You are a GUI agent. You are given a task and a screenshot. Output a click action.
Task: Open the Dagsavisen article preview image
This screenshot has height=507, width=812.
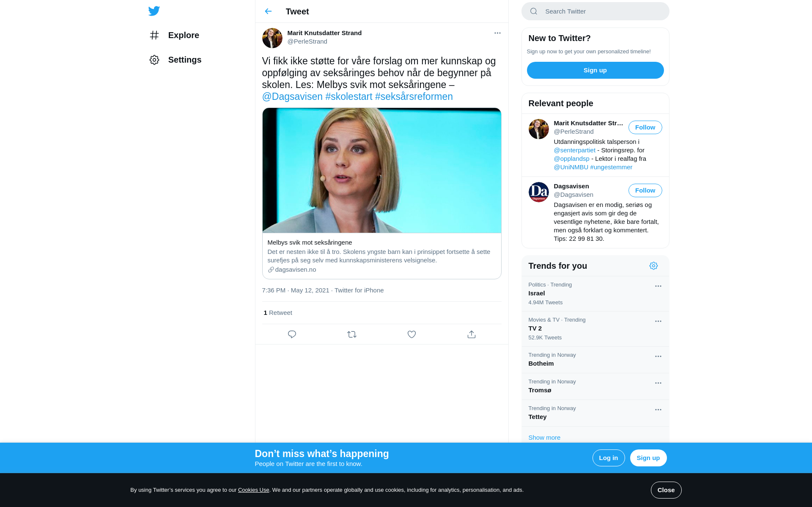[381, 170]
